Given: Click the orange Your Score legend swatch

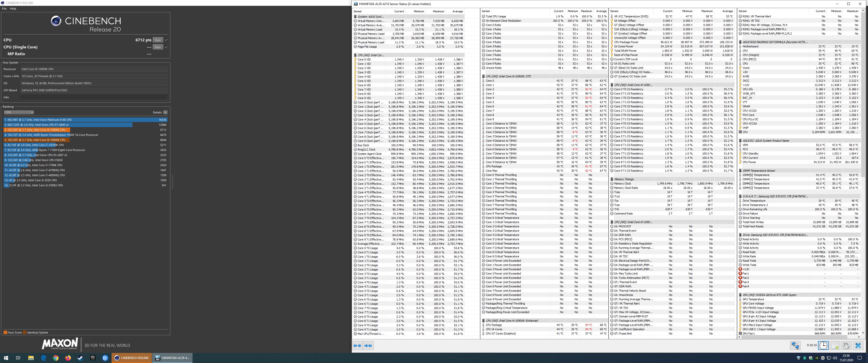Looking at the screenshot, I should coord(5,332).
